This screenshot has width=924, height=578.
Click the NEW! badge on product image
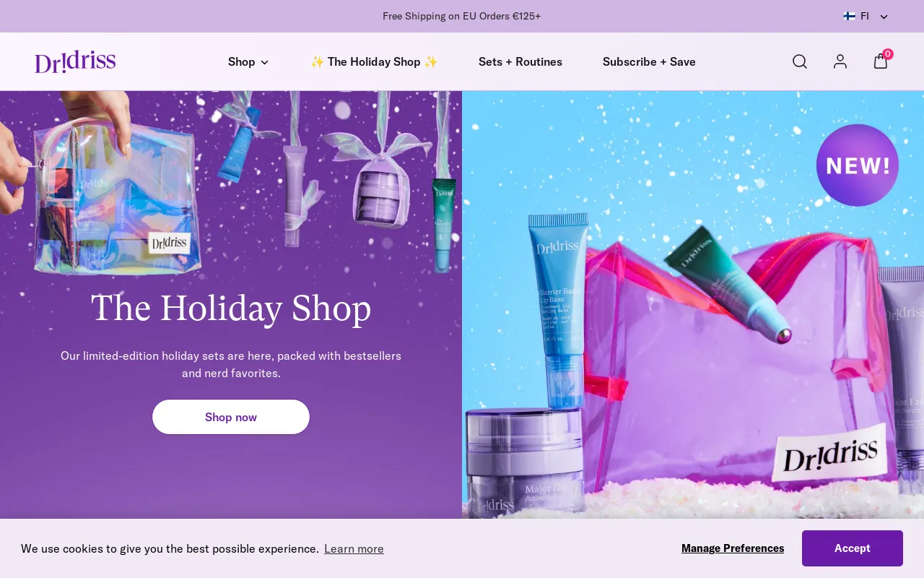click(x=858, y=165)
